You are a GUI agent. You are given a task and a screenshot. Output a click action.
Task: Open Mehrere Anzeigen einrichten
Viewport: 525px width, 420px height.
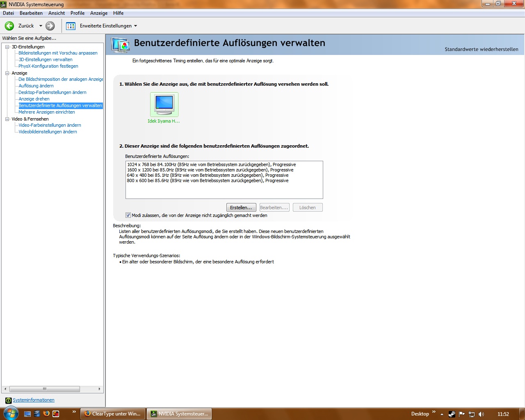coord(47,112)
